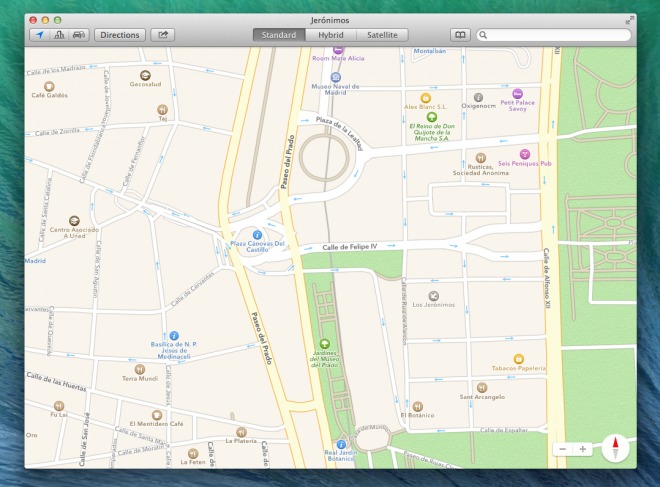Select the Real Jardín Botánico pin
Screen dimensions: 660x487
click(341, 444)
